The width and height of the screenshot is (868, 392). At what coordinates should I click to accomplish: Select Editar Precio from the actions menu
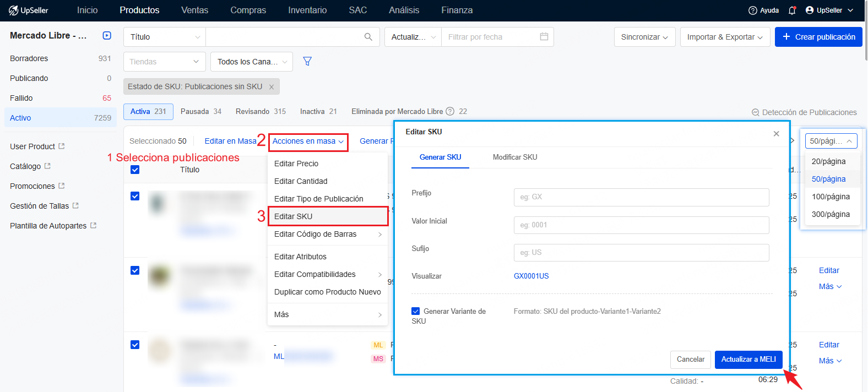[328, 164]
